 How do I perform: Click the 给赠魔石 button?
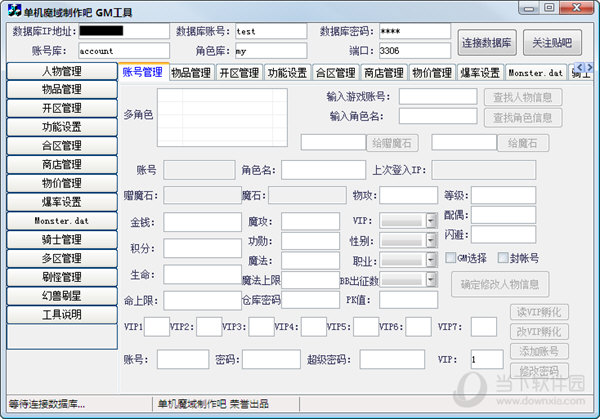(392, 143)
